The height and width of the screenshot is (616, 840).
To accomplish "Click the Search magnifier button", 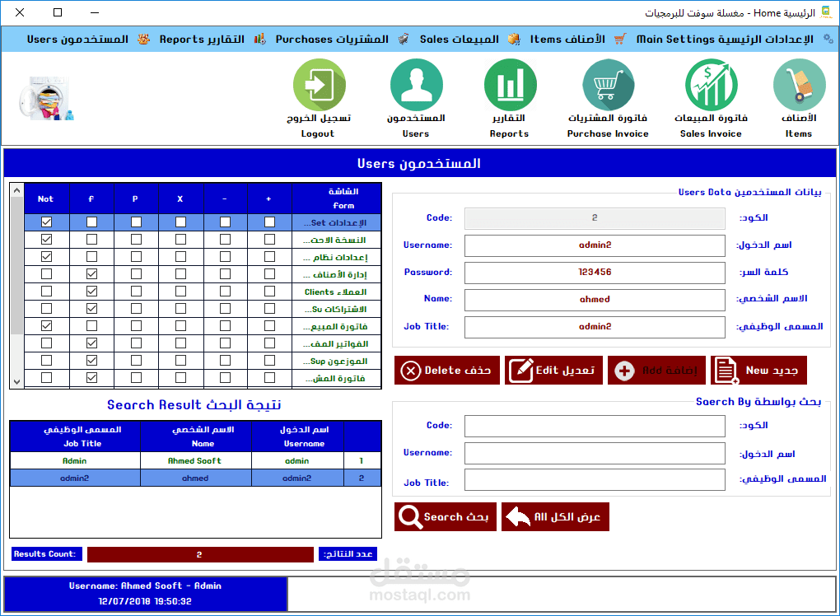I will [446, 516].
